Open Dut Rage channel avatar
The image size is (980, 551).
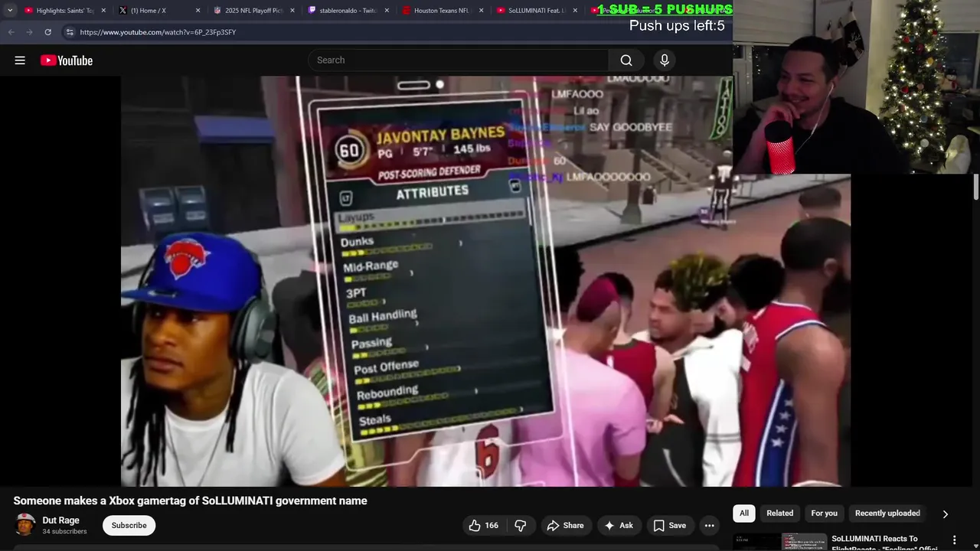25,525
